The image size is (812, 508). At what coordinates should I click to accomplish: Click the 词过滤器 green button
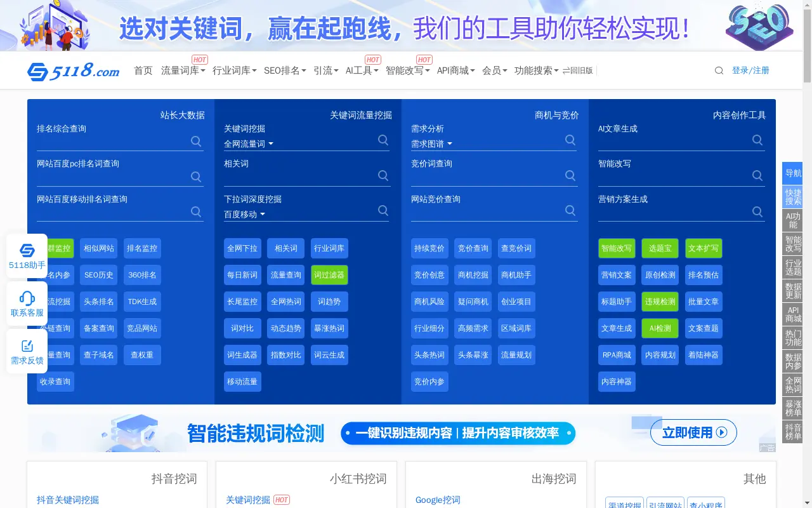pyautogui.click(x=329, y=275)
